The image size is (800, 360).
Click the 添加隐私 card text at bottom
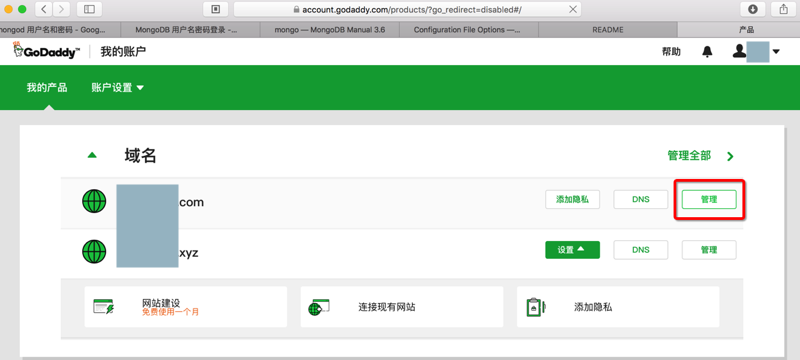pos(593,307)
